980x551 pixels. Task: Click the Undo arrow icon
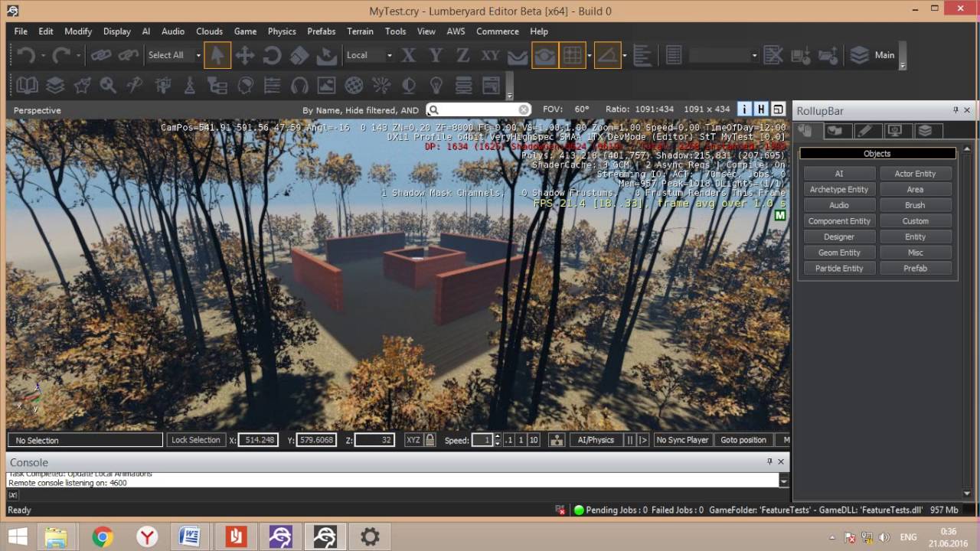[26, 55]
